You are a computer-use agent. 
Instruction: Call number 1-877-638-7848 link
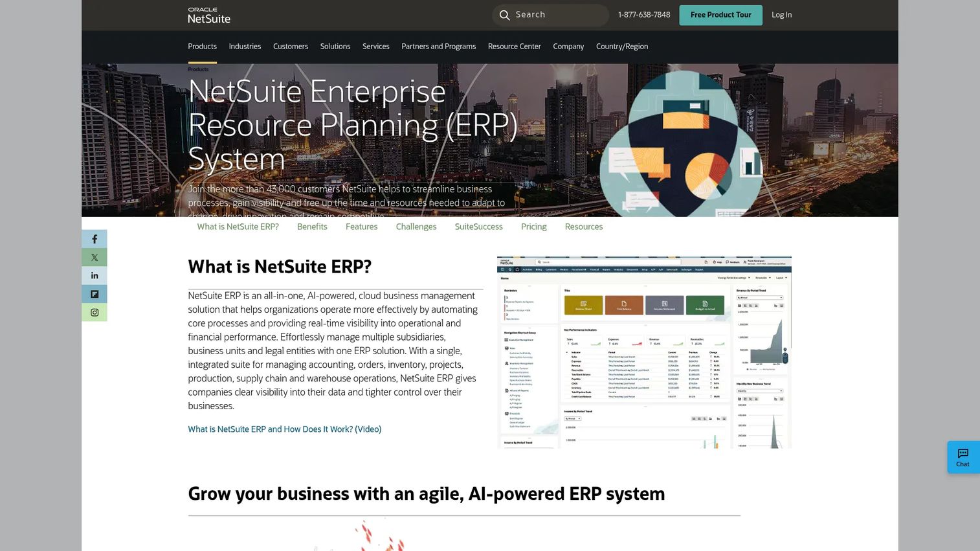coord(644,15)
